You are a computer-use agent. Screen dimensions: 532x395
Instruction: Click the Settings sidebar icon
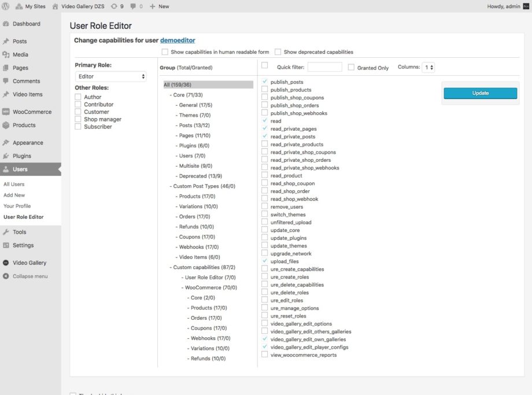pyautogui.click(x=6, y=245)
